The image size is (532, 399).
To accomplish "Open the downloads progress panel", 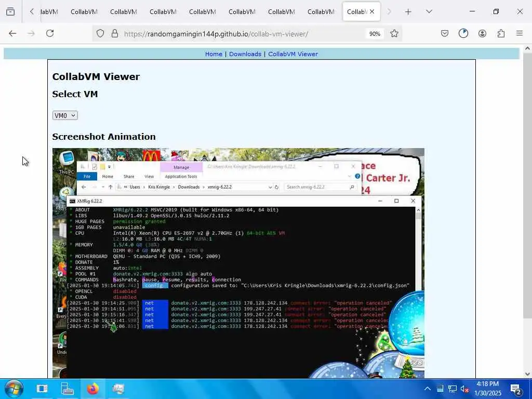I will (x=463, y=33).
